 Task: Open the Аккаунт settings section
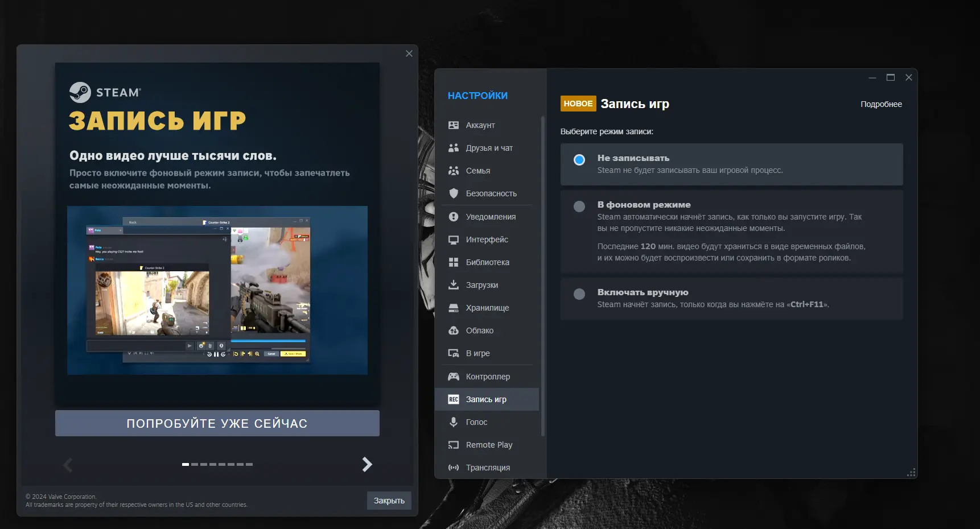coord(487,125)
